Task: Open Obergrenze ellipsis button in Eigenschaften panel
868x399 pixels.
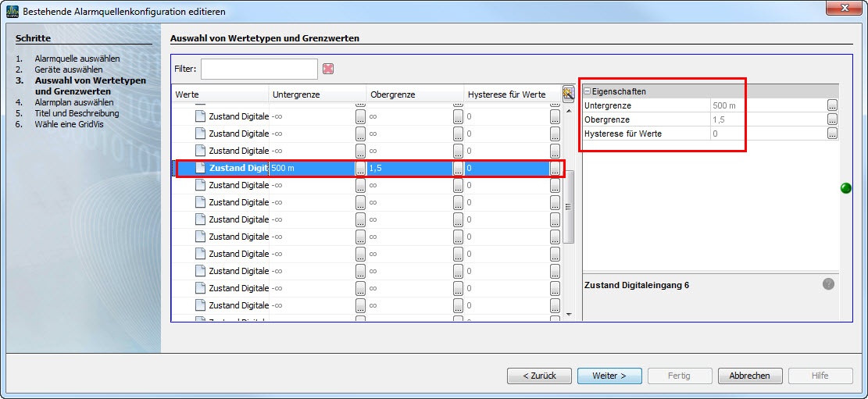Action: (x=832, y=119)
